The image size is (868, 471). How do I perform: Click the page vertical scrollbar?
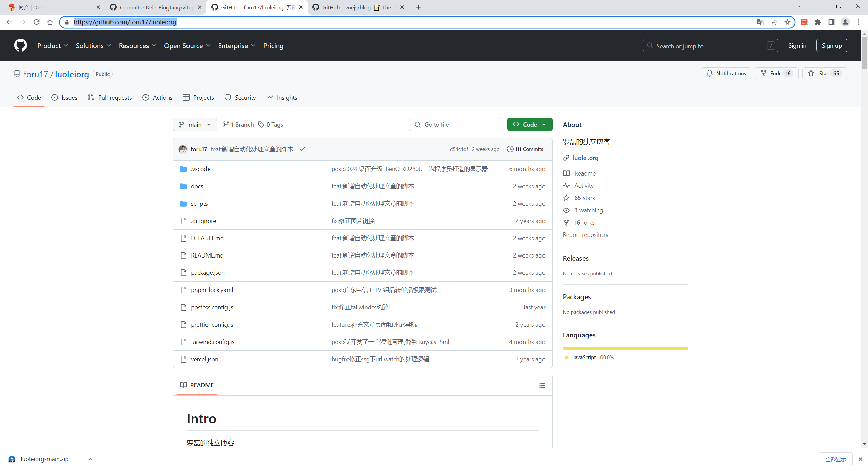click(x=864, y=53)
